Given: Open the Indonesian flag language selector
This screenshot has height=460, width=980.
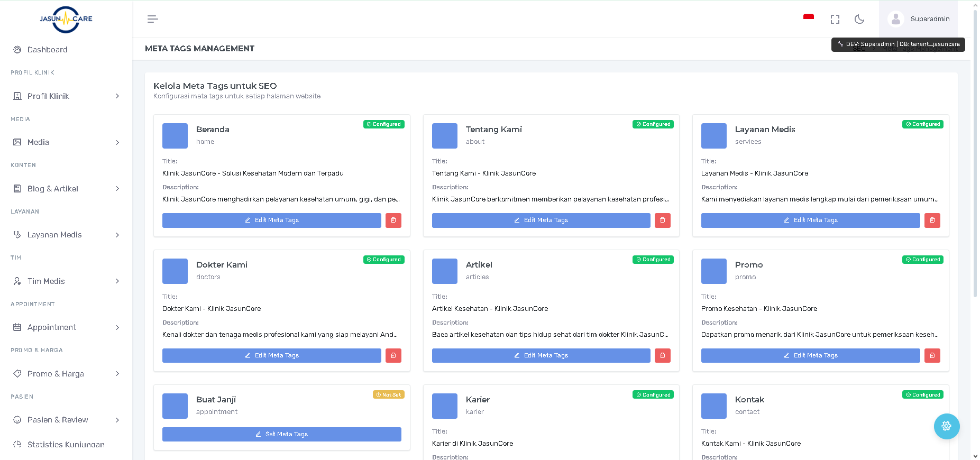Looking at the screenshot, I should pos(808,19).
